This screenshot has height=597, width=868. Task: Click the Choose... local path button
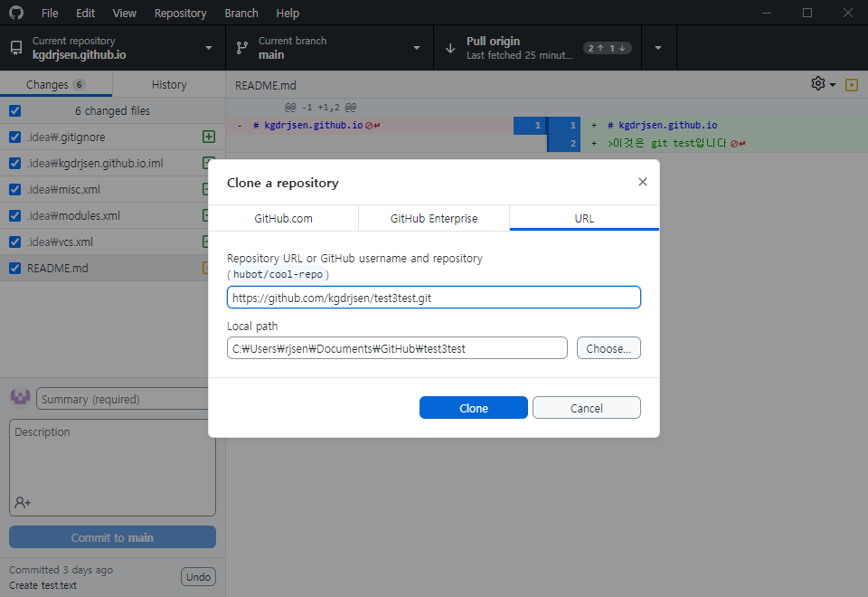(609, 347)
